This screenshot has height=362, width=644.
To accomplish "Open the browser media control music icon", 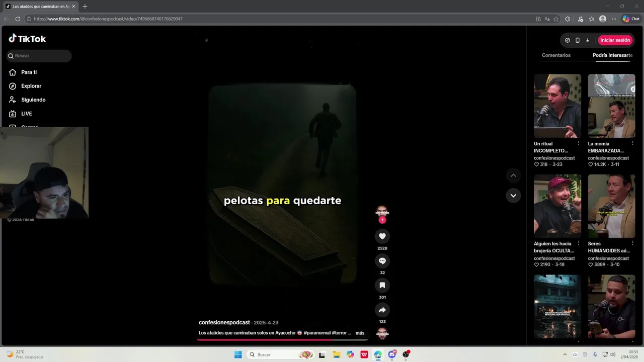I will [x=580, y=19].
